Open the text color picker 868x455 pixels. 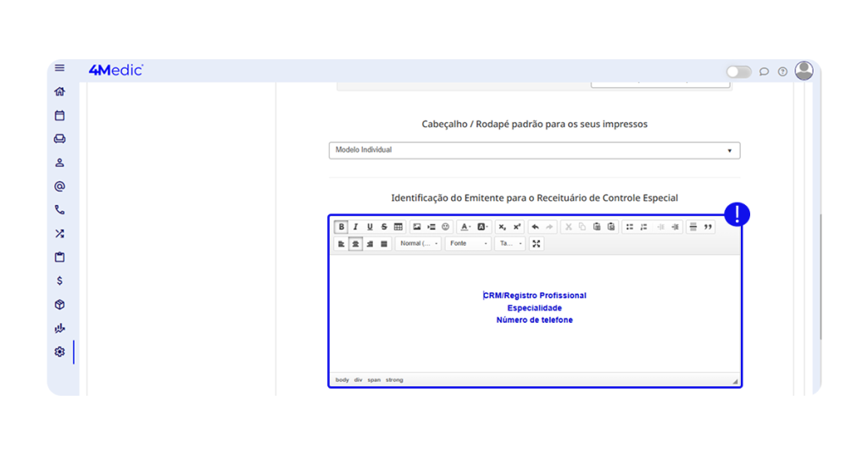(465, 227)
